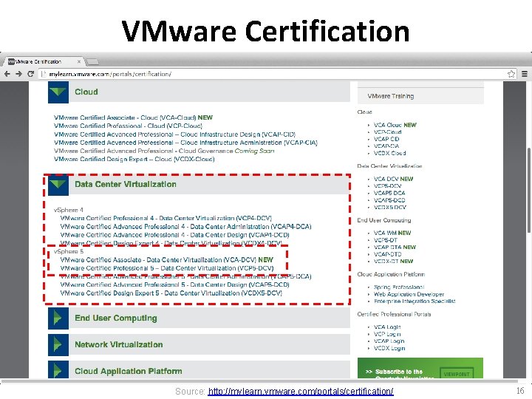
Task: Open the VCDX5-DCV Design Expert 5 link
Action: tap(171, 293)
